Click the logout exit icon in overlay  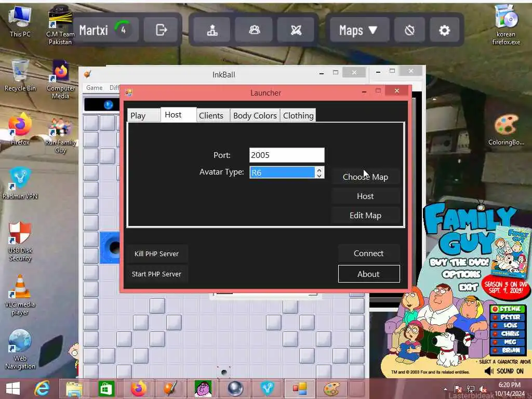tap(162, 30)
